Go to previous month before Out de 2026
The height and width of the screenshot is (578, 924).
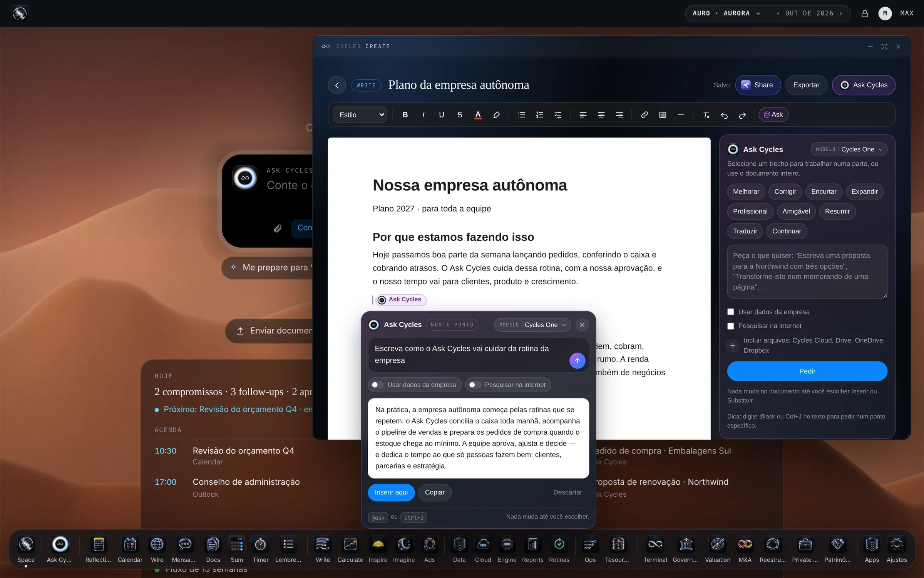[778, 13]
